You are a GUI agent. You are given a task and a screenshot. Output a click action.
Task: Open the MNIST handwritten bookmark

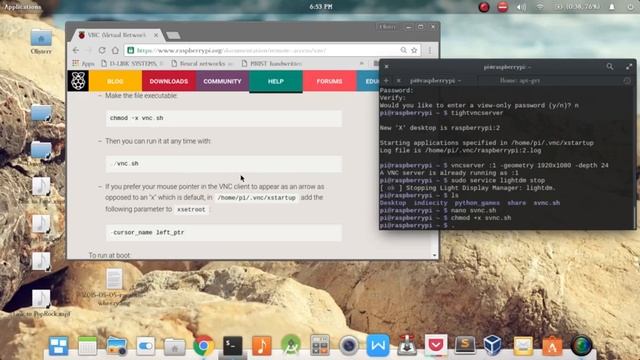[x=272, y=63]
